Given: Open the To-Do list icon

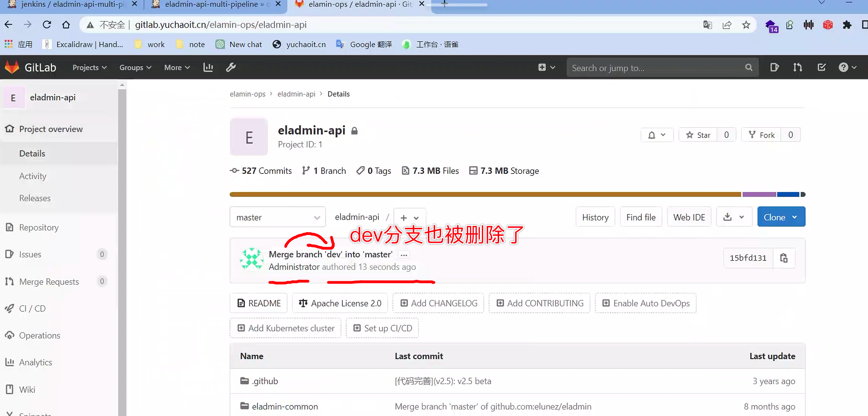Looking at the screenshot, I should point(821,67).
